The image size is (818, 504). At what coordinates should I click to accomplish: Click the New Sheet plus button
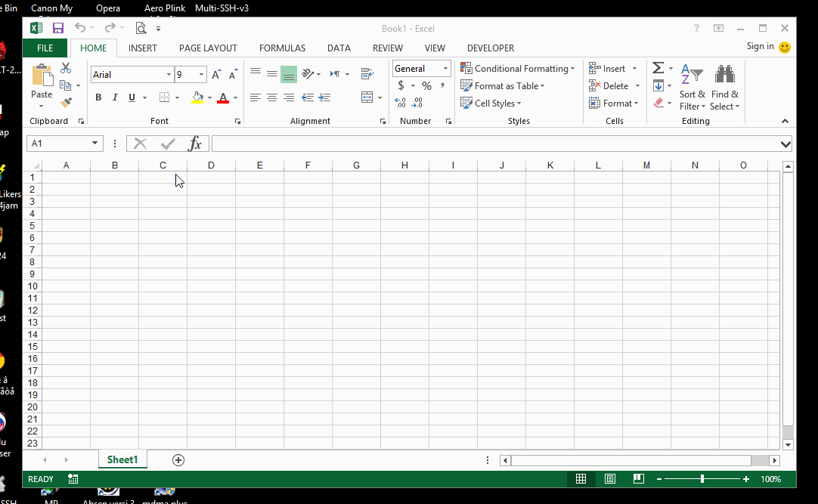178,459
